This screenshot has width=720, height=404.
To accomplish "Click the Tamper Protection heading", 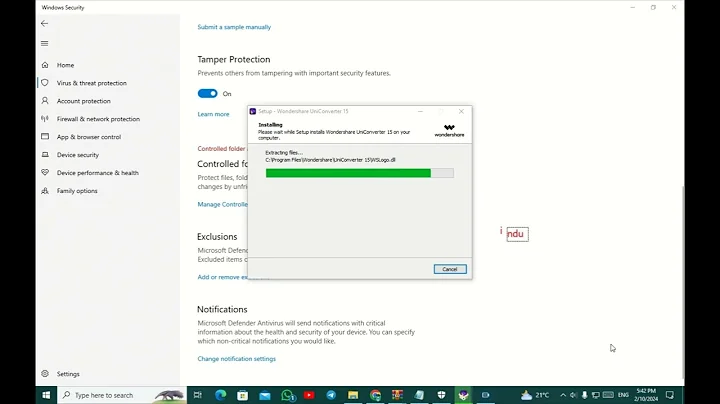I will [x=234, y=60].
